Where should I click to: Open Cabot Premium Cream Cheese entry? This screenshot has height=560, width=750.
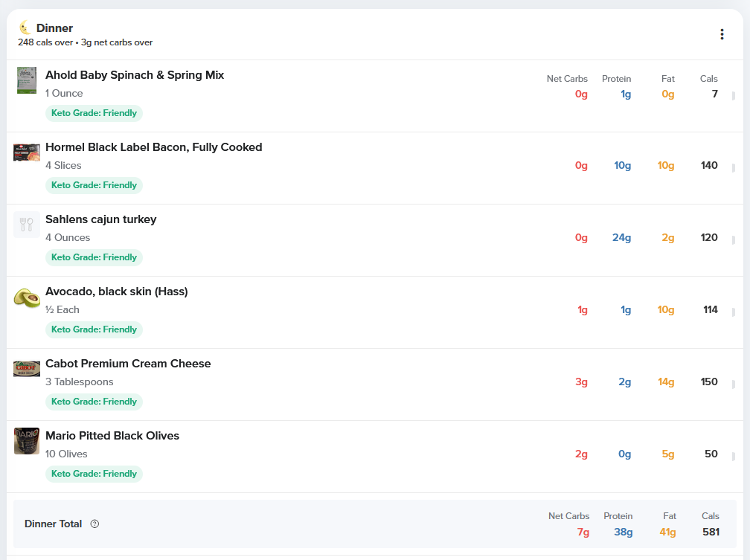[x=128, y=364]
